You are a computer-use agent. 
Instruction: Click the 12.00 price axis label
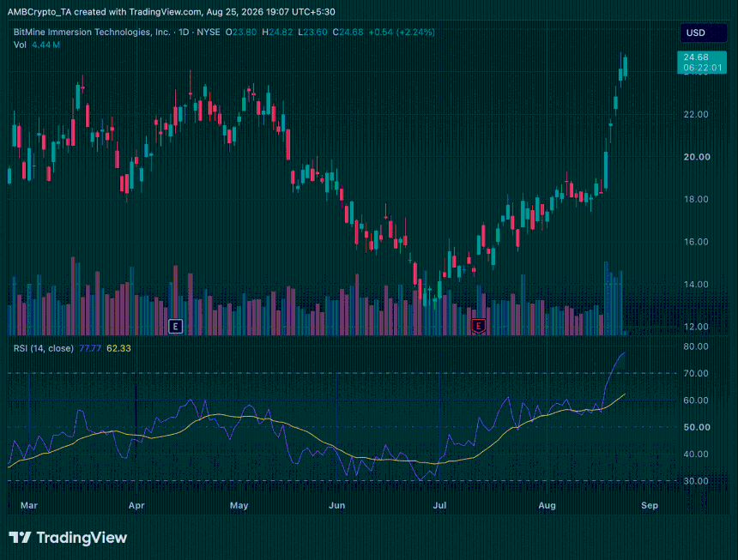(696, 327)
